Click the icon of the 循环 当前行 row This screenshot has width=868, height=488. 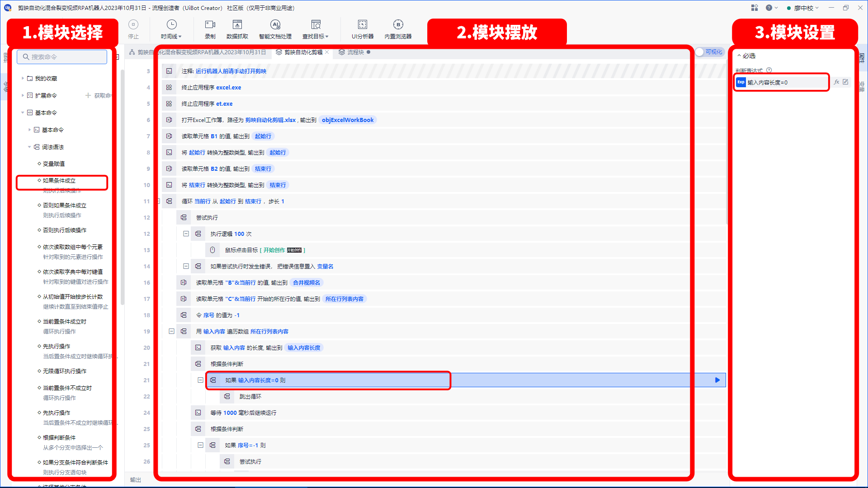(169, 201)
